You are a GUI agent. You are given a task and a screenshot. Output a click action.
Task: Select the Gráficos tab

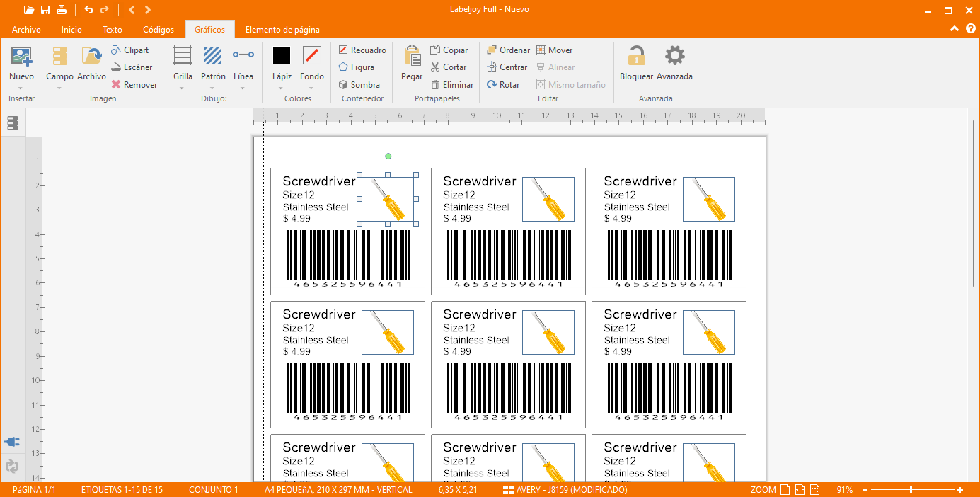pos(210,30)
